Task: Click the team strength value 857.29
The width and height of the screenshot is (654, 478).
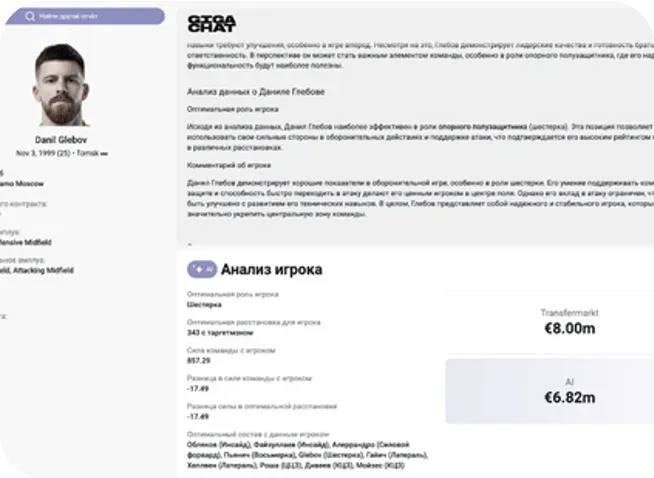Action: click(199, 360)
